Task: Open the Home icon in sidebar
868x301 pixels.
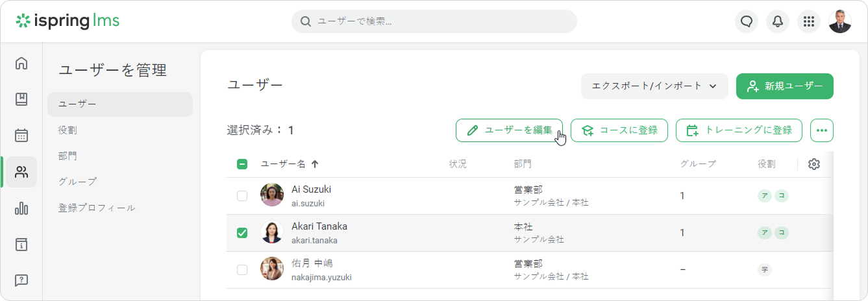Action: coord(21,63)
